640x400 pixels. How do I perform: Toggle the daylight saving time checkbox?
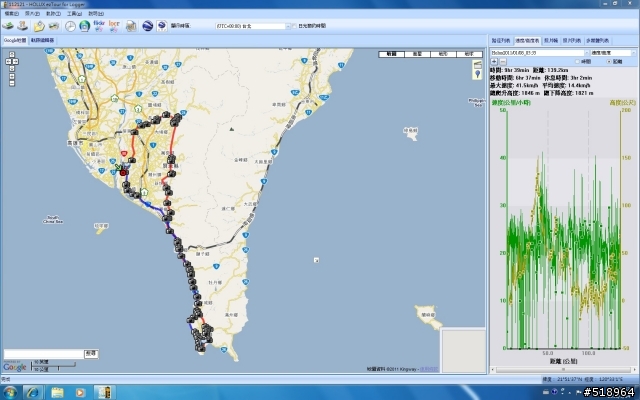[295, 26]
